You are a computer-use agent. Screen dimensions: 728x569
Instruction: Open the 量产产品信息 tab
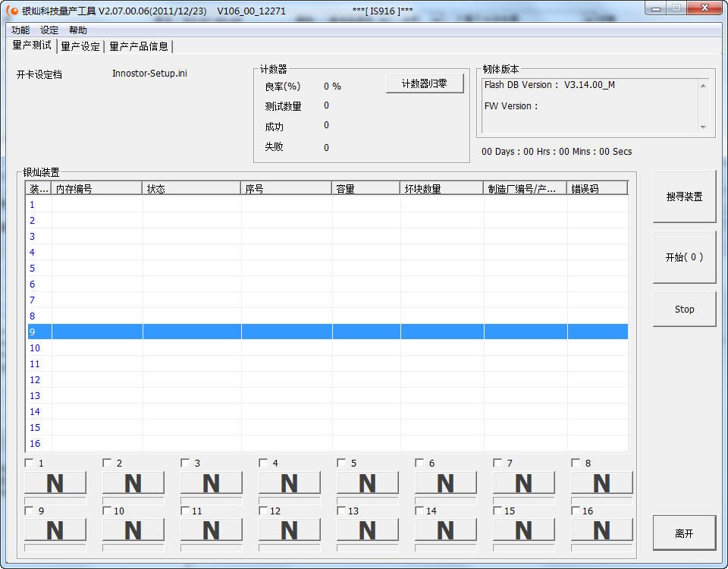pos(139,46)
